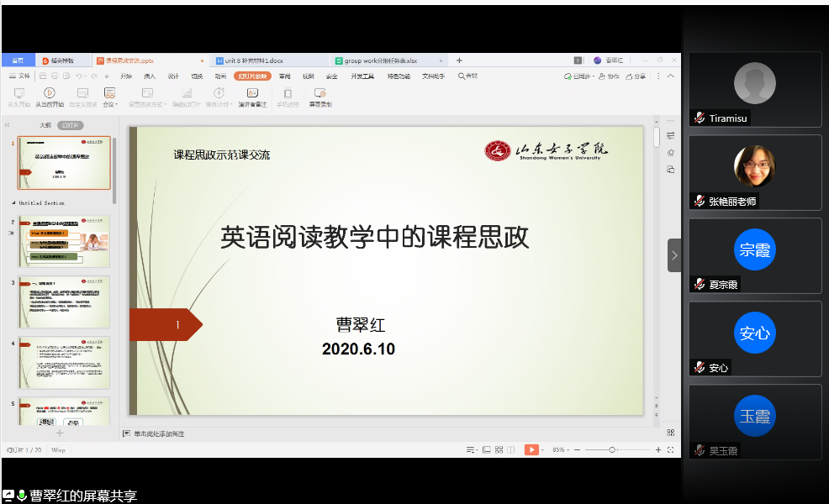Click the fit slide to window icon
Image resolution: width=829 pixels, height=504 pixels.
670,449
